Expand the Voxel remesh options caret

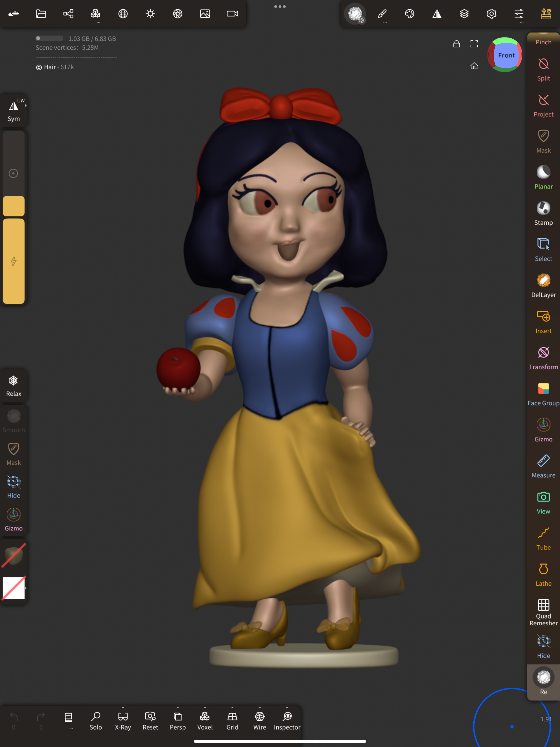tap(205, 707)
